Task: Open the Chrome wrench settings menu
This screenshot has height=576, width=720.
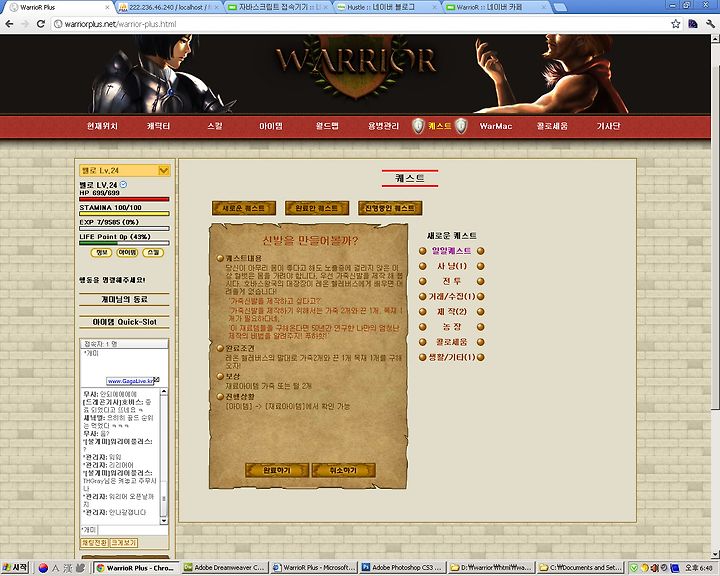Action: tap(710, 24)
